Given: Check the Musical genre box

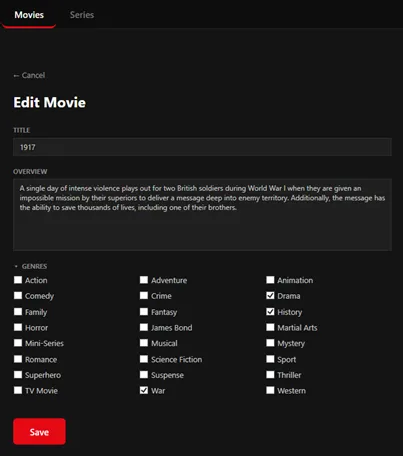Looking at the screenshot, I should pyautogui.click(x=144, y=343).
